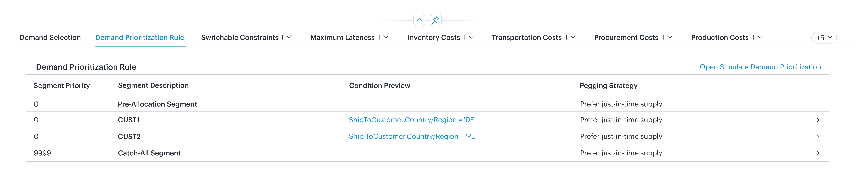Switch to the Demand Selection tab
Screen dimensions: 868x180
(x=50, y=37)
